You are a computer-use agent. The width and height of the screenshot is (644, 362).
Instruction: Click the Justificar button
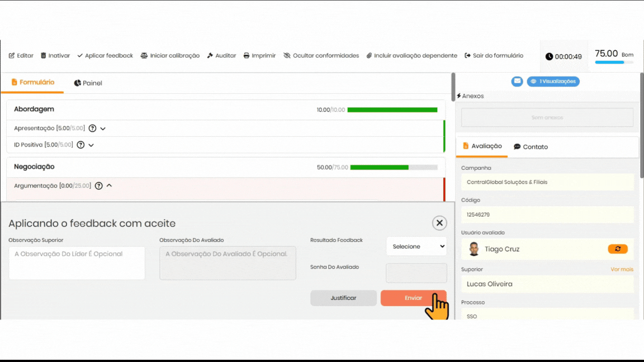pos(343,298)
